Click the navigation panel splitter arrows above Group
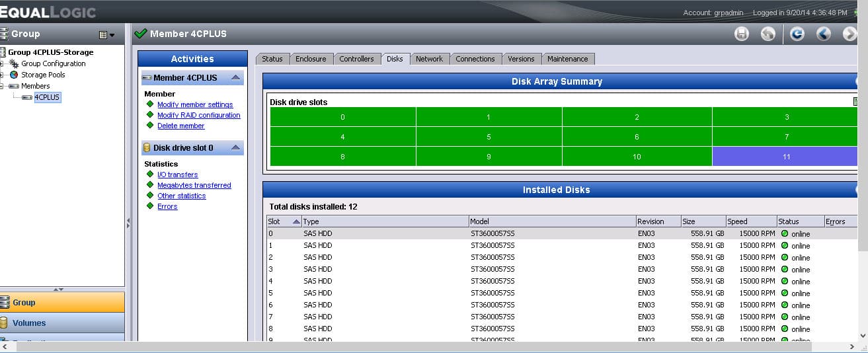Screen dimensions: 868x353 coord(58,289)
